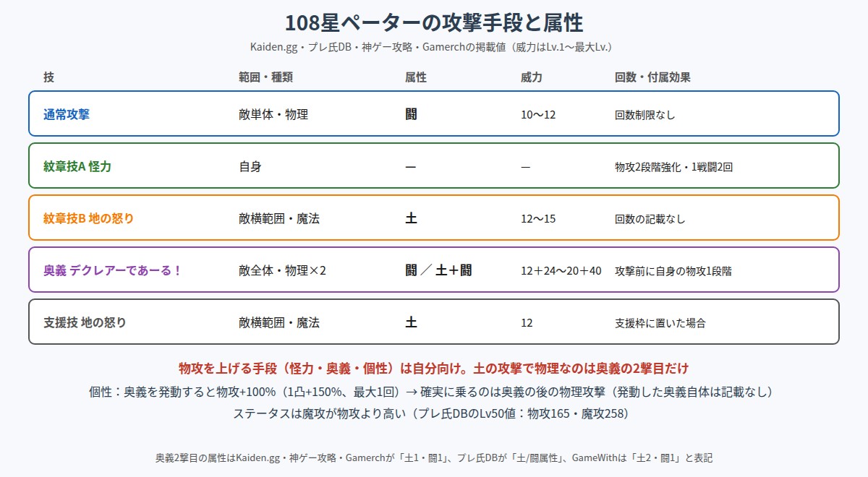Click the 回数の記載なし note
This screenshot has height=477, width=868.
[650, 218]
